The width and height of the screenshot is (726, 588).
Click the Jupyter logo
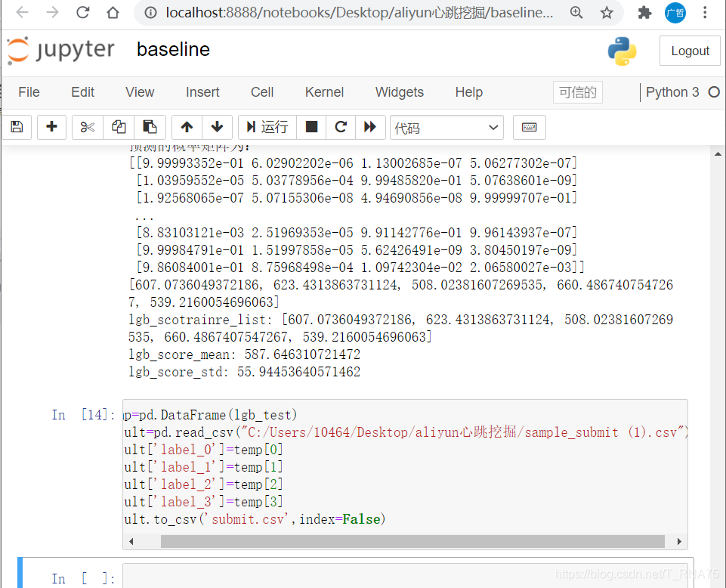pyautogui.click(x=60, y=50)
